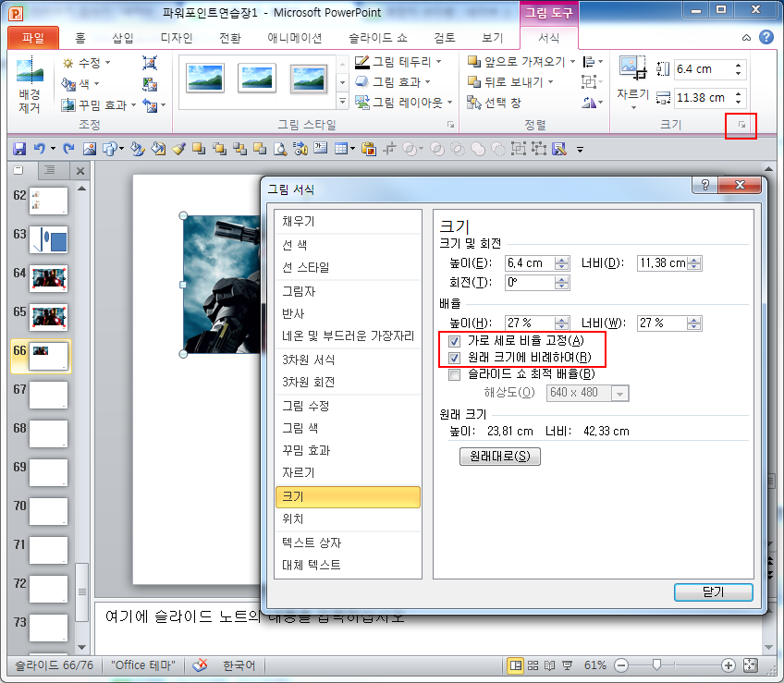Open the Size dialog launcher in 크기 group
This screenshot has height=683, width=784.
(x=741, y=125)
